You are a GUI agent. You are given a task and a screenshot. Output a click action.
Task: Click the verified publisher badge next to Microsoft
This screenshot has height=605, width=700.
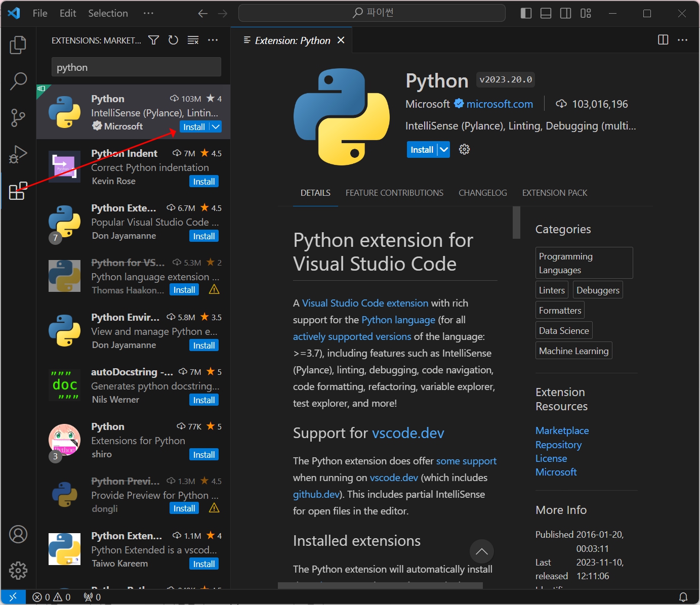click(x=459, y=104)
